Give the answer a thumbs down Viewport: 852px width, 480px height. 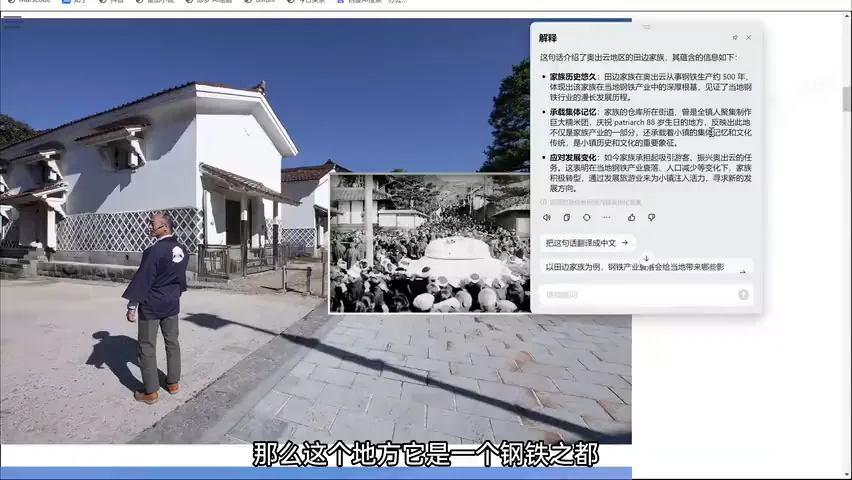tap(651, 217)
